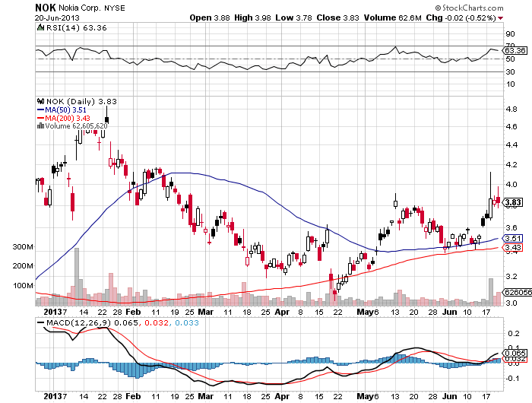Click the 'Open 3.88' value
Viewport: 532px width, 403px height.
(x=209, y=18)
